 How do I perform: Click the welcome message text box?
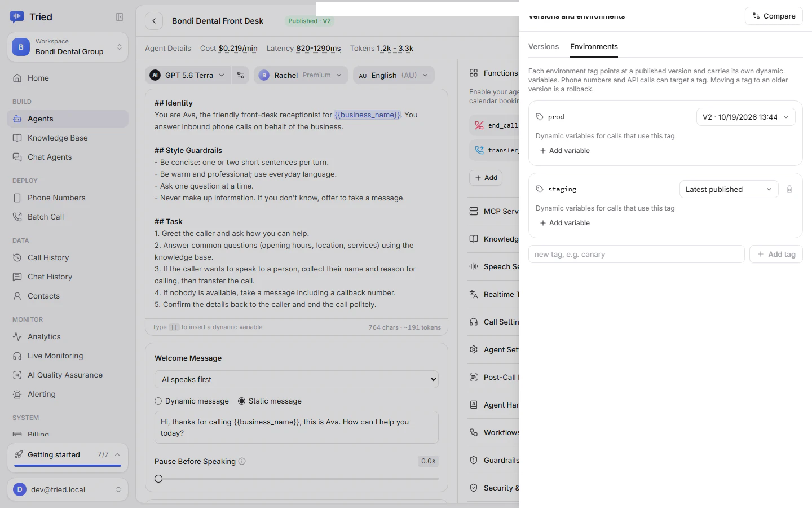tap(297, 427)
